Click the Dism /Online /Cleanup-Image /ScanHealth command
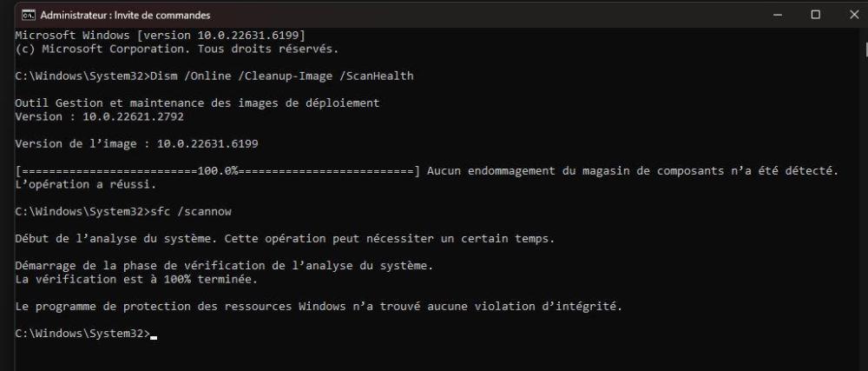This screenshot has height=371, width=868. point(283,76)
